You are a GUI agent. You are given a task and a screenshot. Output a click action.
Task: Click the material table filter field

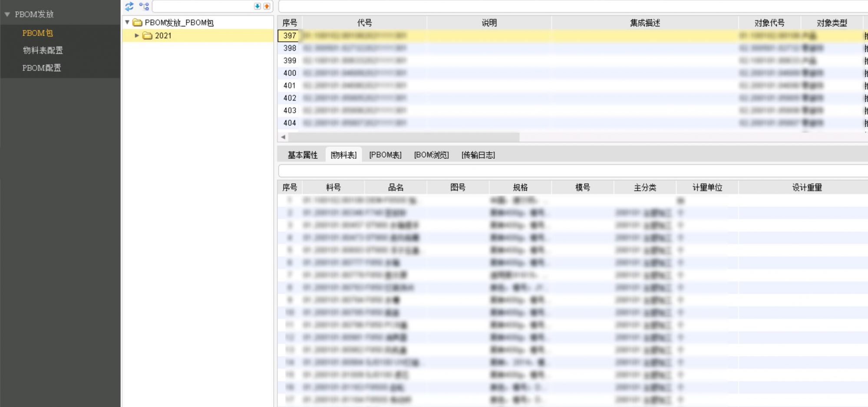(x=573, y=171)
